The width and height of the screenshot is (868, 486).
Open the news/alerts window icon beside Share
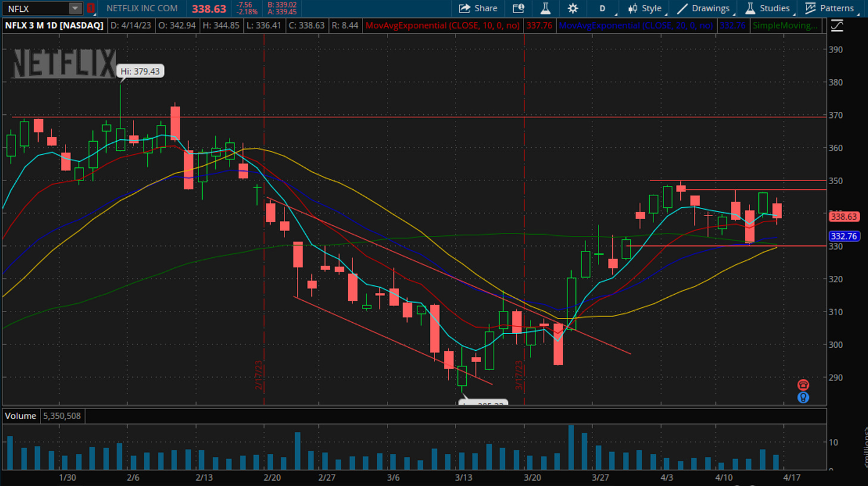pos(519,8)
